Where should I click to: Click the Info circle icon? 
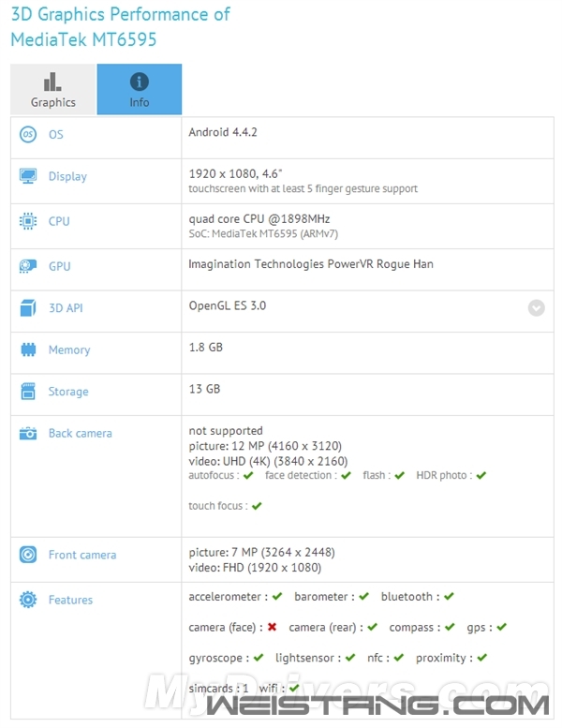coord(140,82)
